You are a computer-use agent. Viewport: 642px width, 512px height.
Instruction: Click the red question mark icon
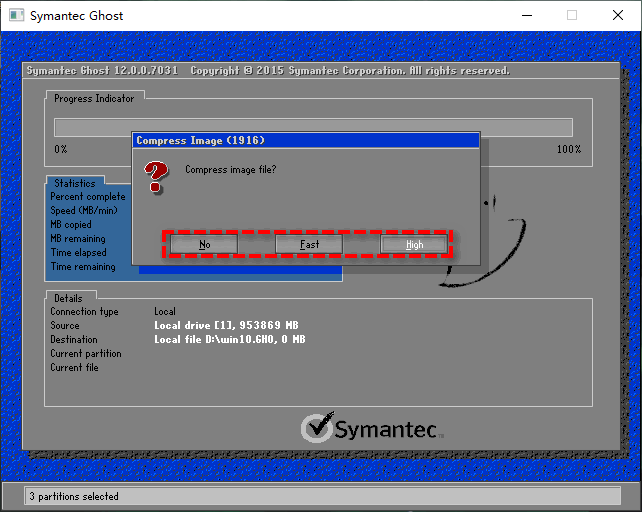[155, 178]
